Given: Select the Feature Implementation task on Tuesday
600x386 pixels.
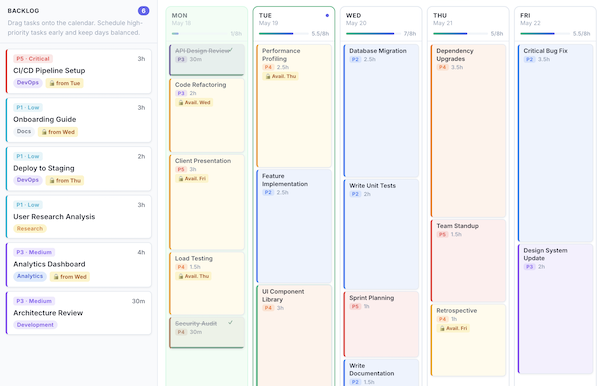Looking at the screenshot, I should [294, 226].
